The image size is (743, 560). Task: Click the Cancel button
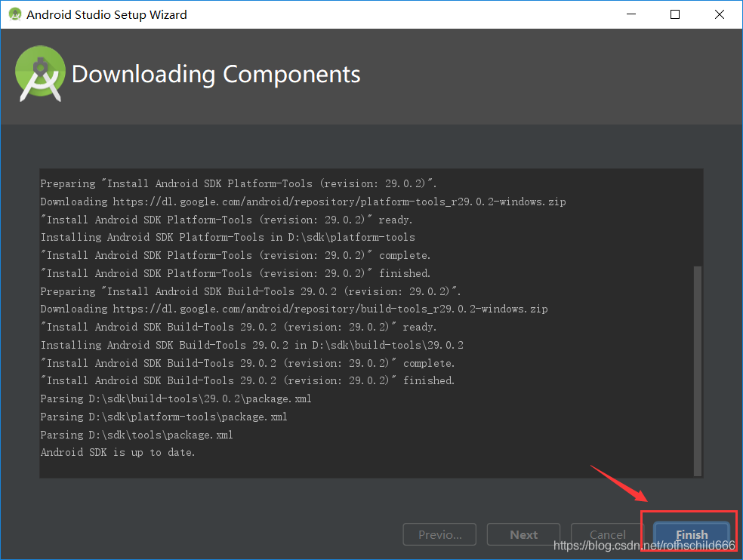[x=608, y=534]
